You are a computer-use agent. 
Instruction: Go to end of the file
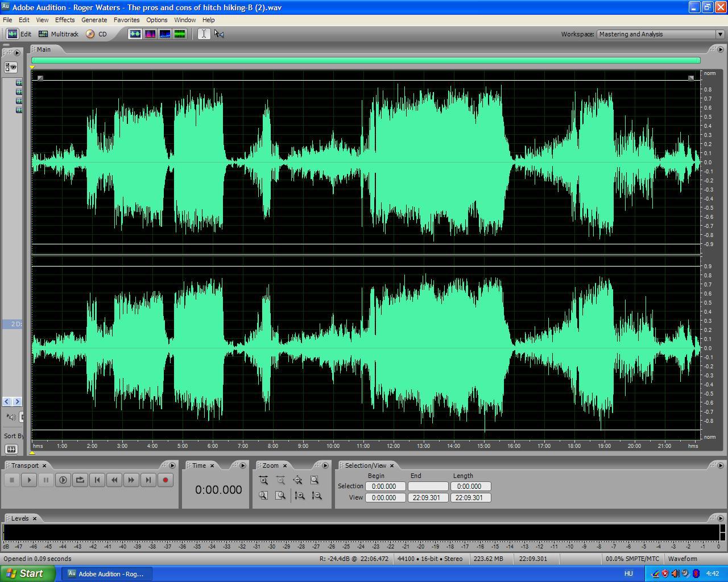pyautogui.click(x=148, y=480)
